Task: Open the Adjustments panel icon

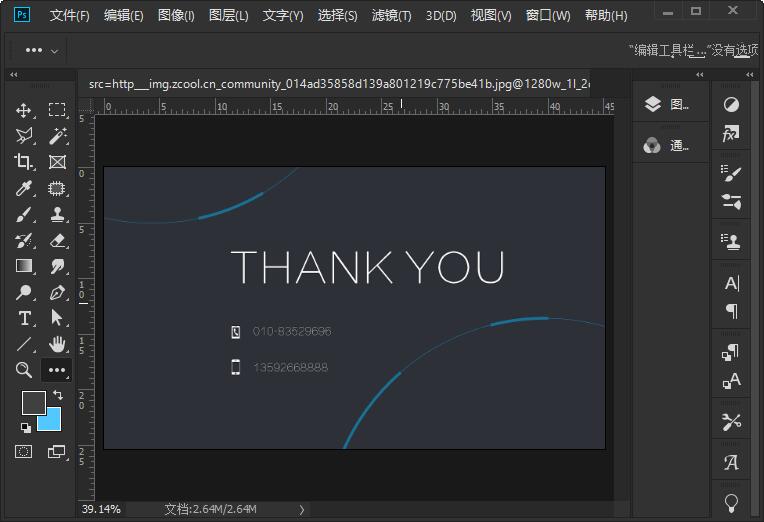Action: point(731,104)
